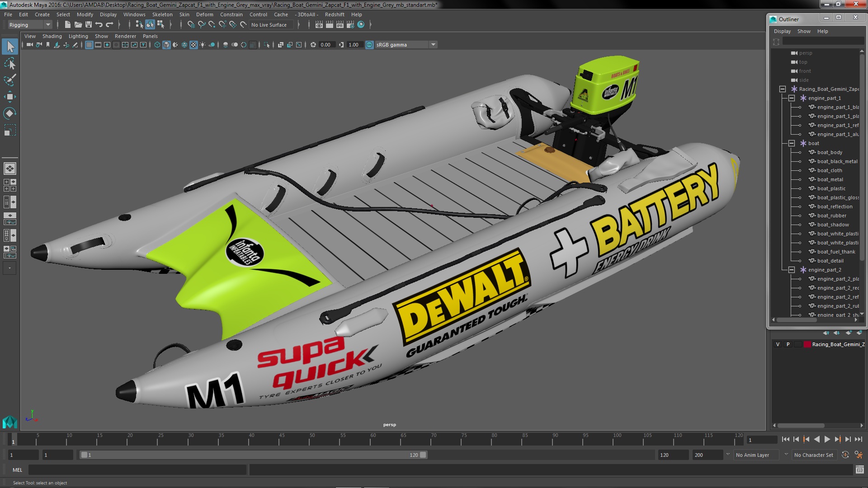Click the range slider bar handle at 120

(x=423, y=455)
